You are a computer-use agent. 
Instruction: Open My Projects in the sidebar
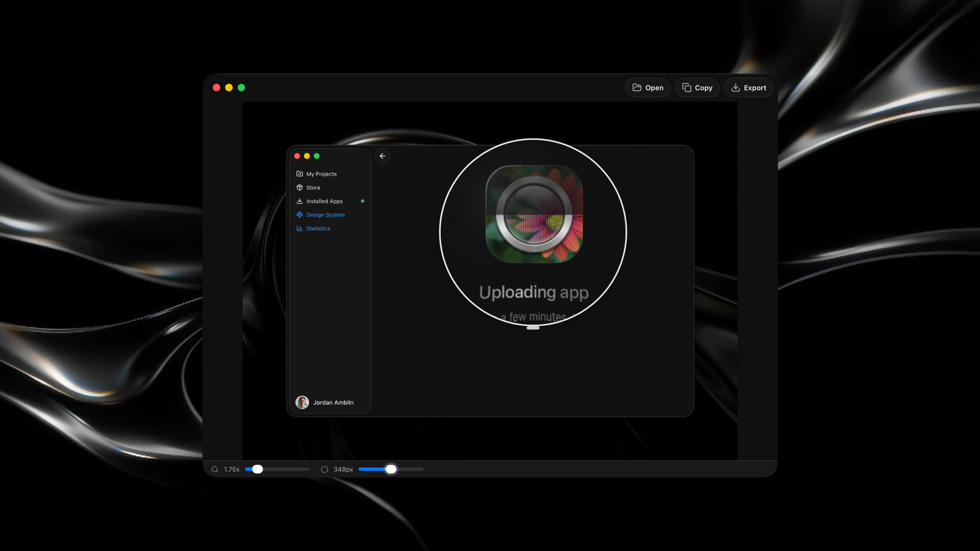(321, 174)
